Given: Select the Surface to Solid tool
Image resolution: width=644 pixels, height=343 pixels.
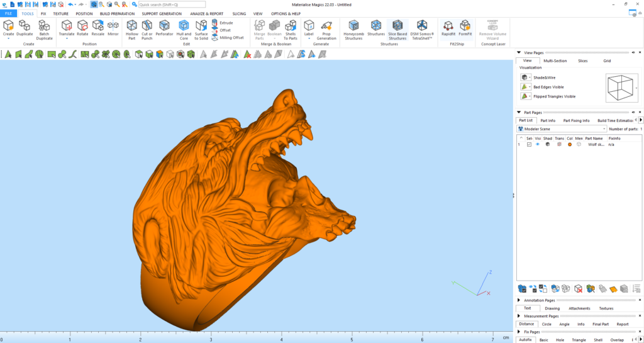Looking at the screenshot, I should click(201, 30).
